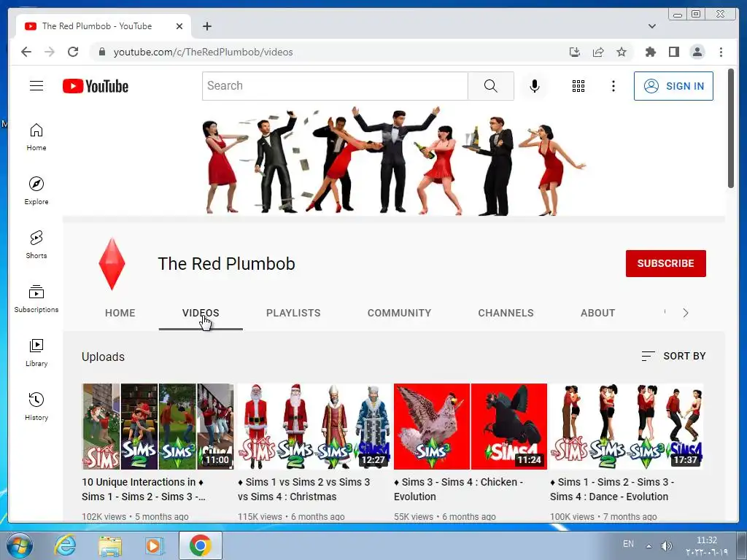Open Subscriptions in the sidebar
Screen dimensions: 747x560
point(36,298)
